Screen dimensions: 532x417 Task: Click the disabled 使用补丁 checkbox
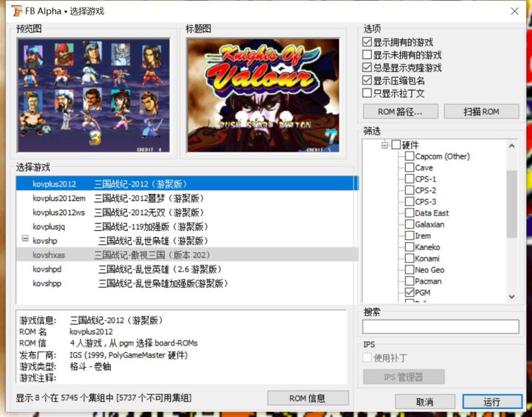point(367,358)
